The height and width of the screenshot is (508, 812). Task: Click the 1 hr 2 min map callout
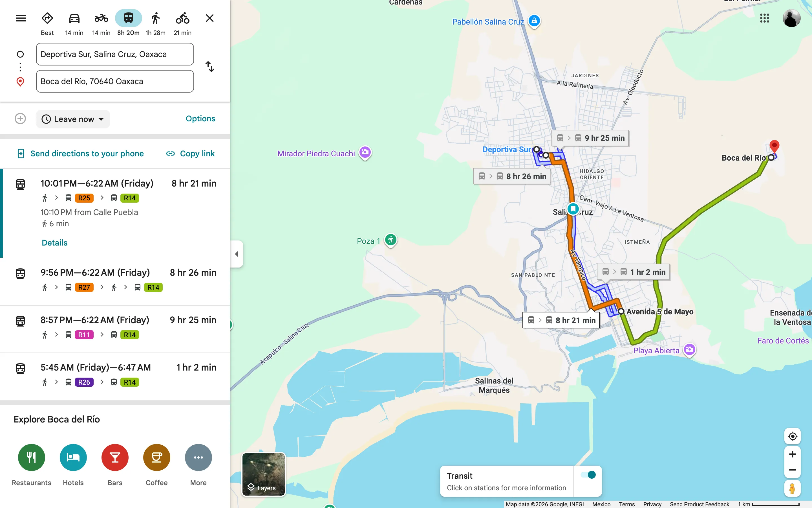coord(634,272)
